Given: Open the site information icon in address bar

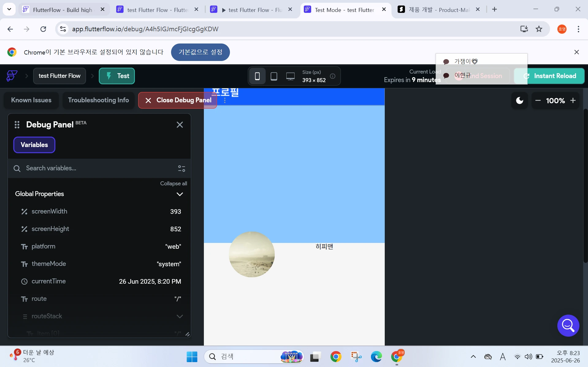Looking at the screenshot, I should coord(63,29).
